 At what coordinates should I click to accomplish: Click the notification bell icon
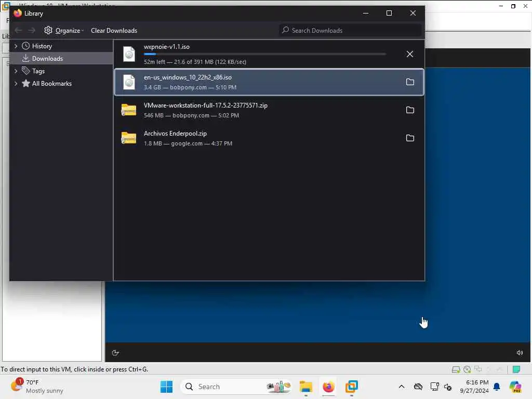pos(497,387)
